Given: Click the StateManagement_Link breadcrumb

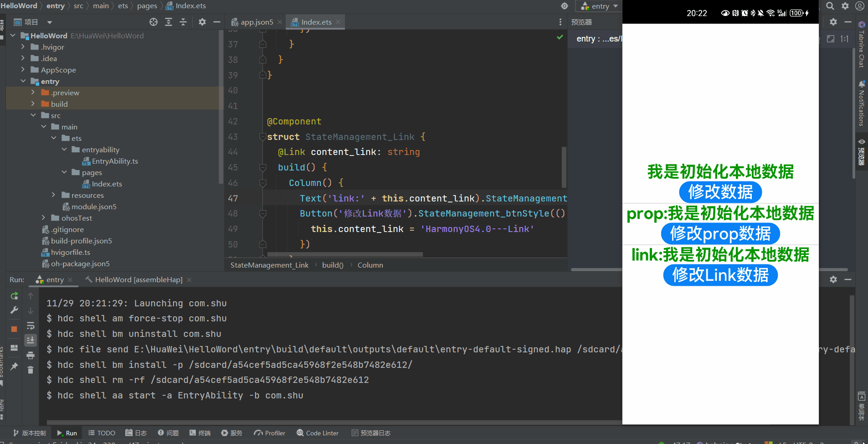Looking at the screenshot, I should (269, 265).
